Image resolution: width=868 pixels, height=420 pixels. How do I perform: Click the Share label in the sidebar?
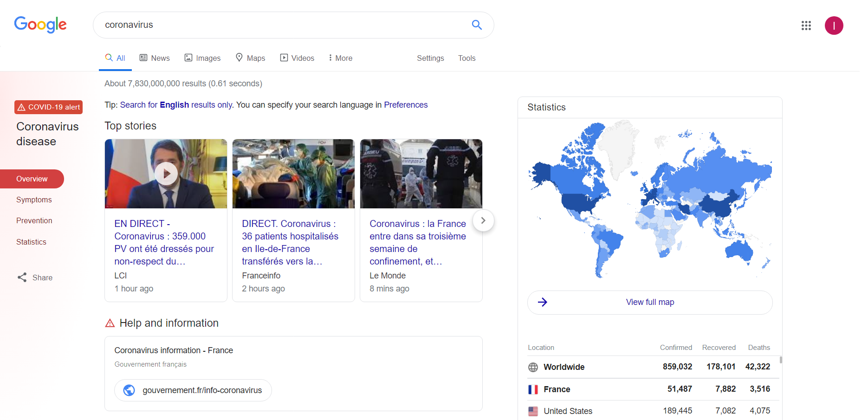[42, 278]
